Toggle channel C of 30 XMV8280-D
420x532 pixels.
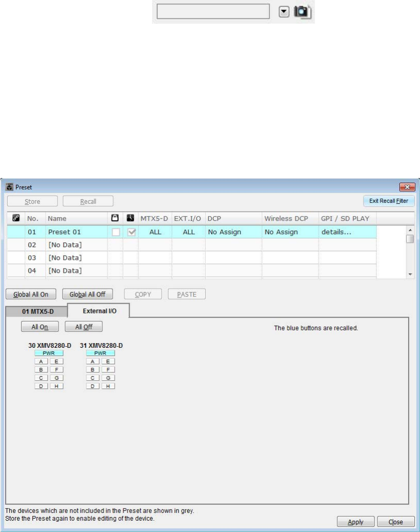coord(41,378)
